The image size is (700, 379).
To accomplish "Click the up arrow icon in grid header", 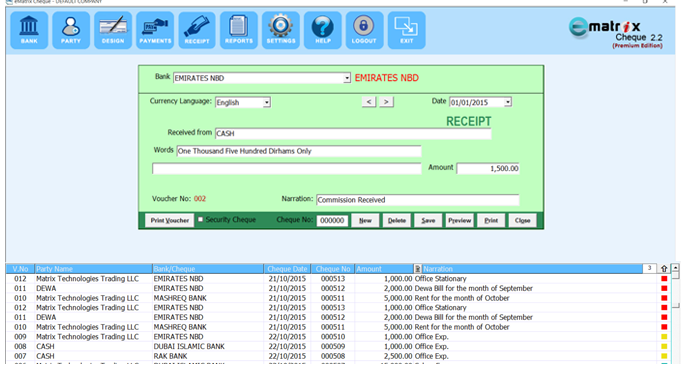I will pos(664,269).
